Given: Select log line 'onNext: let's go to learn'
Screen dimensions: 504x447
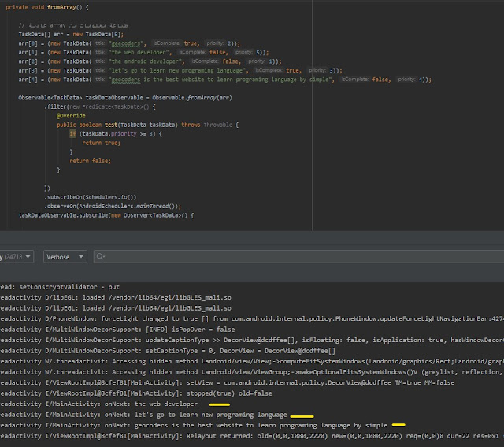Looking at the screenshot, I should pyautogui.click(x=157, y=414).
